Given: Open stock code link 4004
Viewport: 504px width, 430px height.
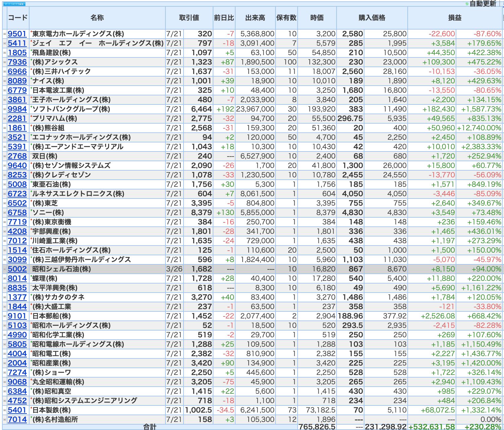Looking at the screenshot, I should 17,354.
